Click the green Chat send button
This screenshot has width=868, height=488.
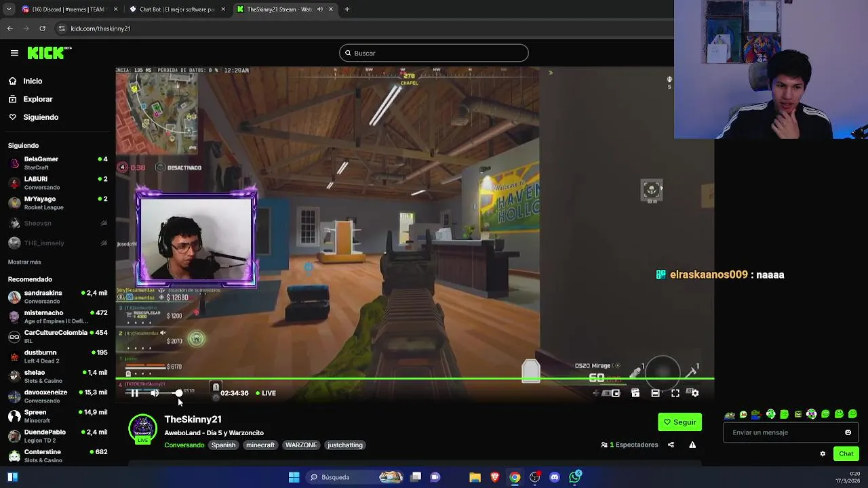(846, 453)
